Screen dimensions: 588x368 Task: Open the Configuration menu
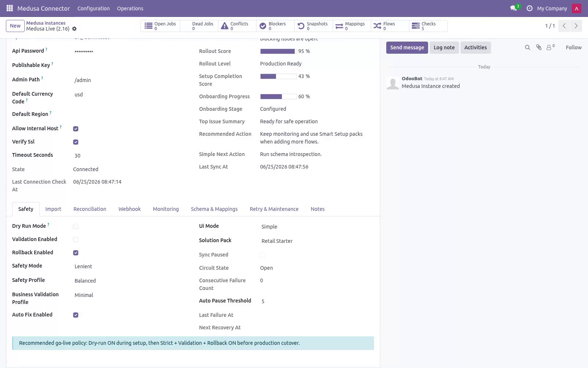pos(93,8)
